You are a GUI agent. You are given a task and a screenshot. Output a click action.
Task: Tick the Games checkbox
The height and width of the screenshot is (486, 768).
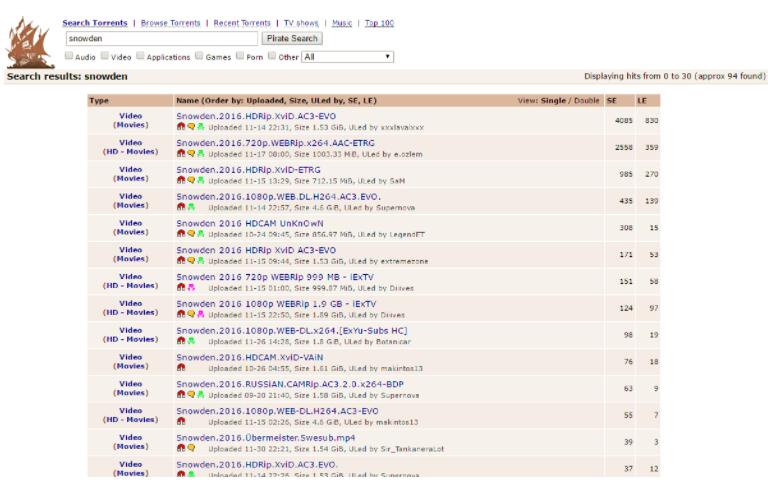coord(199,56)
